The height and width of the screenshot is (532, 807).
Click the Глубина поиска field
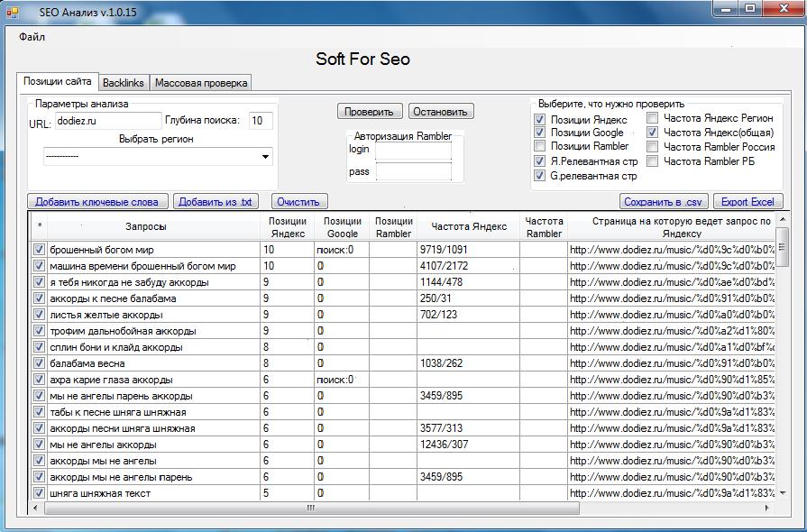(x=261, y=121)
